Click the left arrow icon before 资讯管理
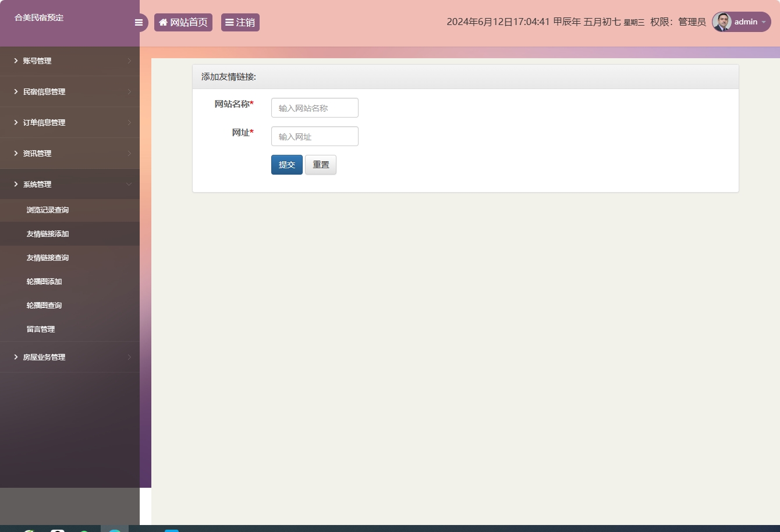Viewport: 780px width, 532px height. coord(16,153)
